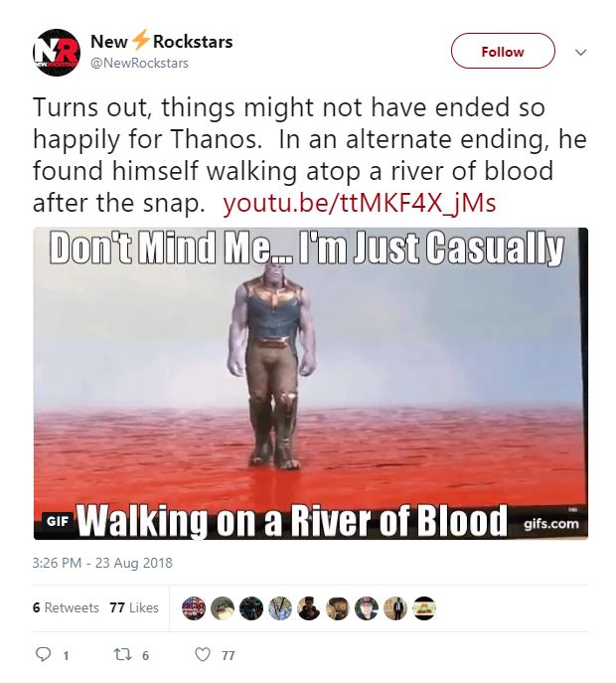Screen dimensions: 616x683
Task: Like the tweet with heart icon
Action: coord(203,655)
